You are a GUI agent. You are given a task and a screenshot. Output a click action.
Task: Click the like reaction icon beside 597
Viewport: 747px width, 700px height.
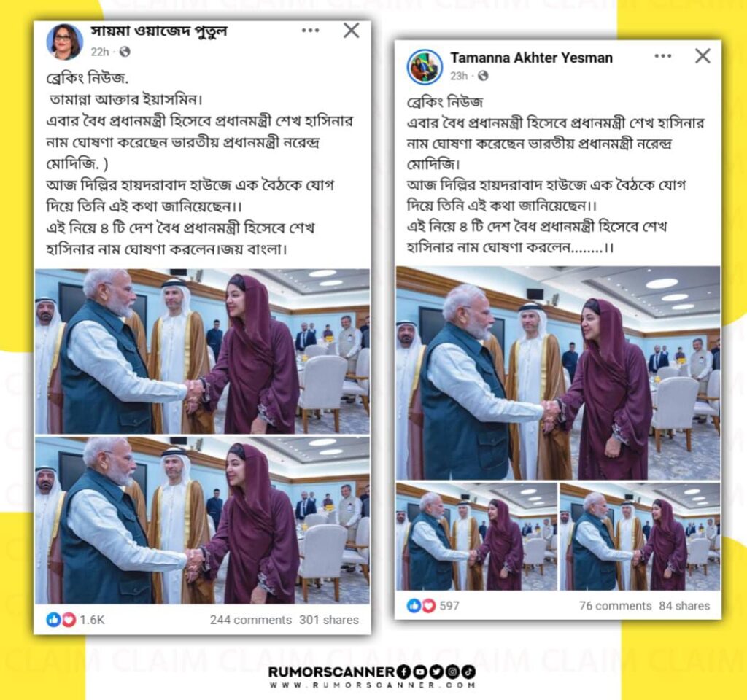[x=414, y=605]
